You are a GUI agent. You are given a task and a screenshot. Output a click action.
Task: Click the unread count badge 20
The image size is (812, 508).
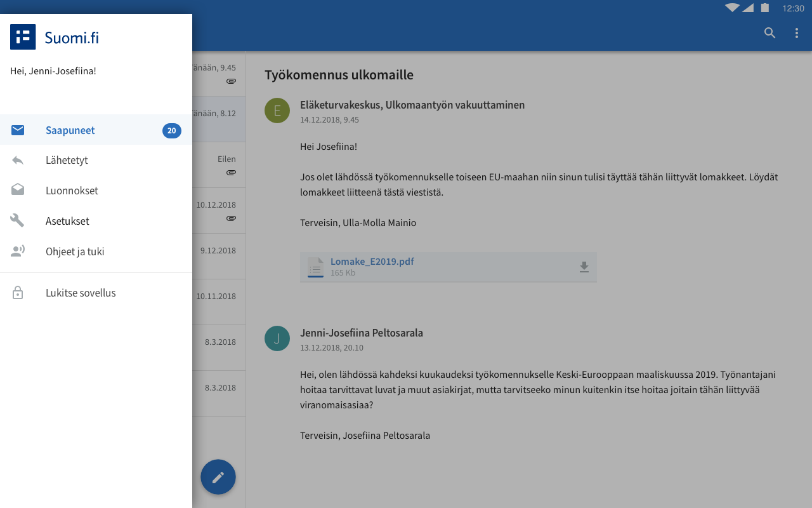click(x=172, y=131)
